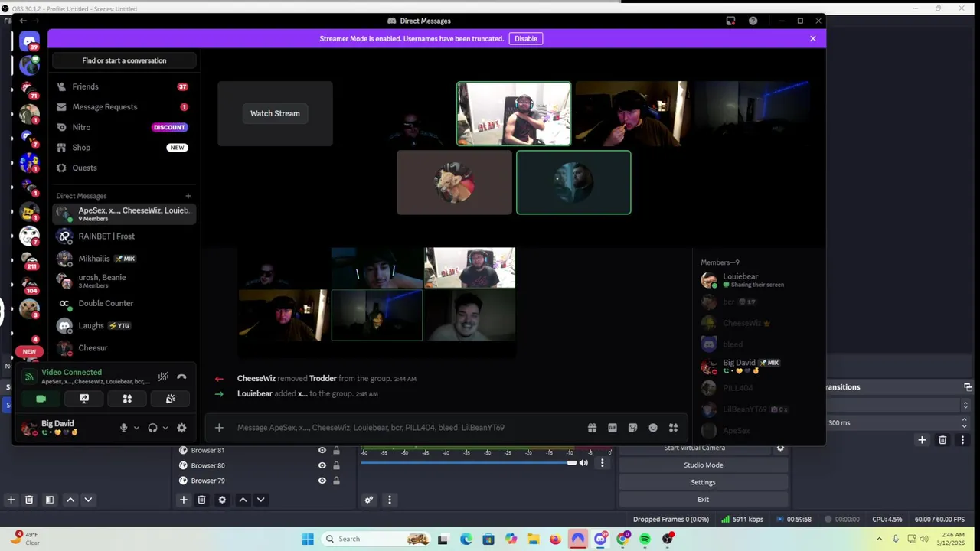The height and width of the screenshot is (551, 980).
Task: Open Spotify from Windows taskbar
Action: pos(645,539)
